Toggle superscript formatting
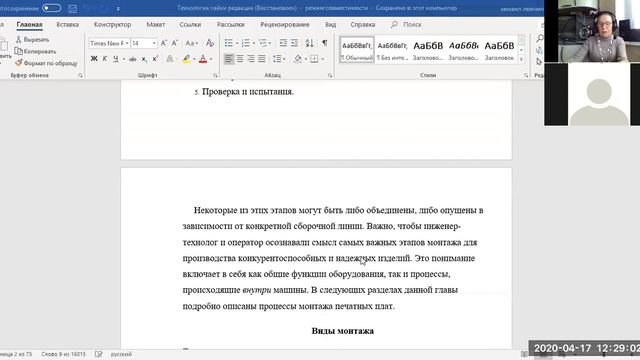The height and width of the screenshot is (360, 640). pyautogui.click(x=155, y=59)
